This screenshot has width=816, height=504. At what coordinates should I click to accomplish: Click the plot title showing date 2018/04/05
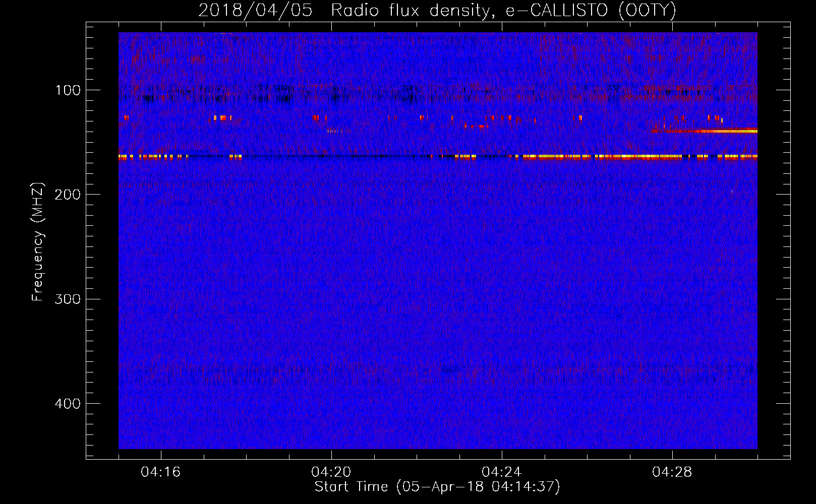point(437,10)
